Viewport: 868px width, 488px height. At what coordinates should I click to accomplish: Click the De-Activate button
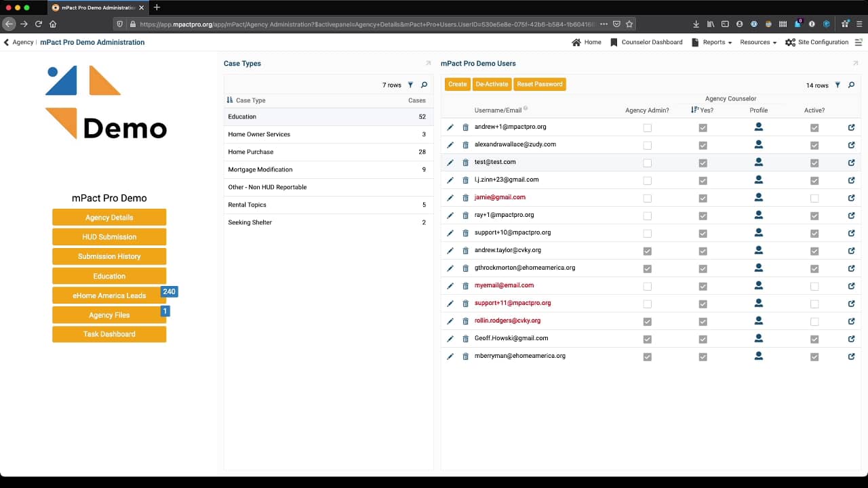(x=492, y=84)
